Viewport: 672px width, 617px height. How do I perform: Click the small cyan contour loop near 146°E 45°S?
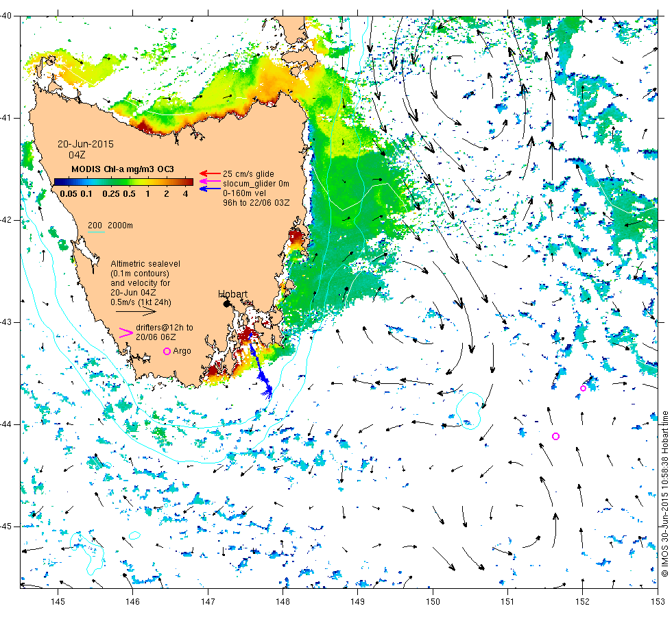click(134, 535)
